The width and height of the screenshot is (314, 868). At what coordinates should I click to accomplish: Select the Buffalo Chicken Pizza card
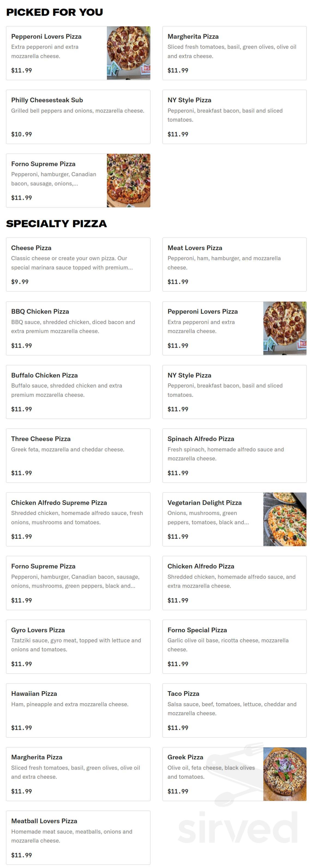point(77,392)
